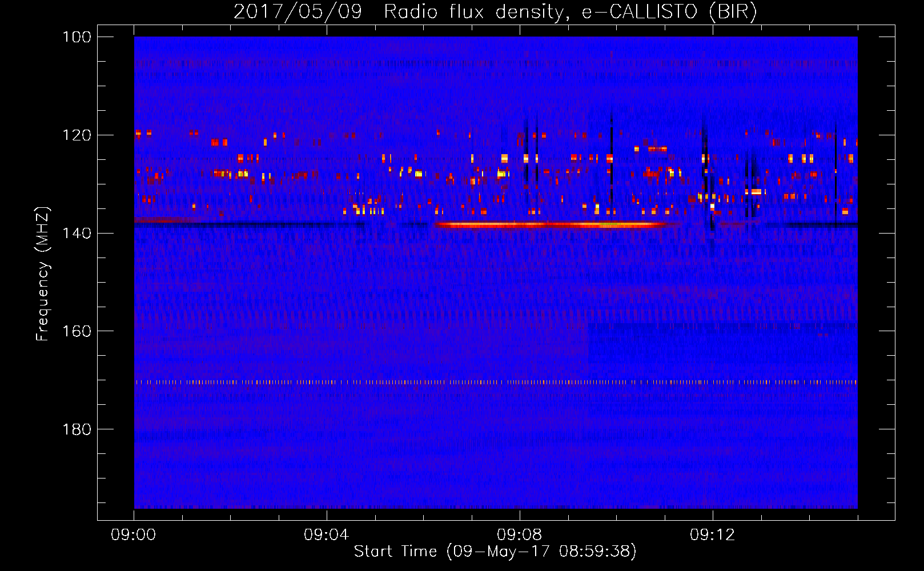Click the '09:12' time tick label

point(713,535)
